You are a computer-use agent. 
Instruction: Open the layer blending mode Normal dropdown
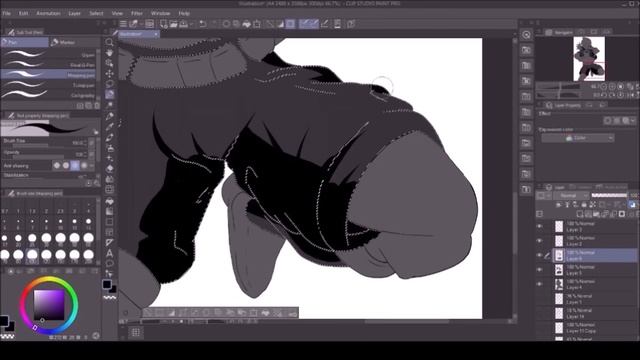[x=570, y=196]
